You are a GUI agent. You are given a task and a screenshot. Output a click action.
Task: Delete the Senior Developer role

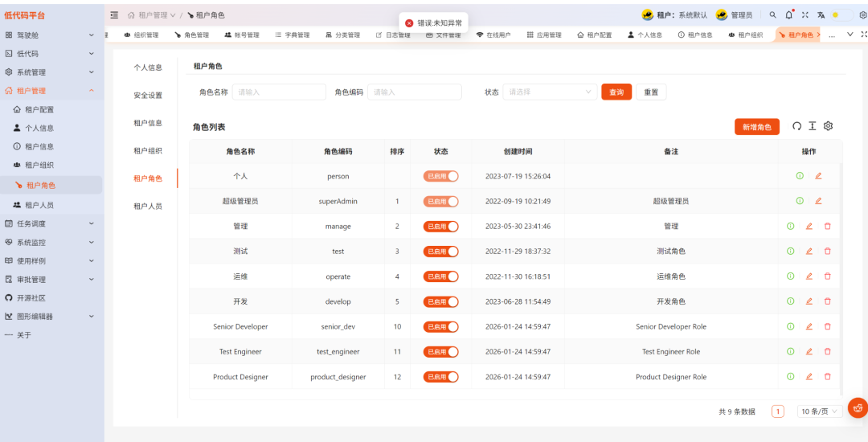(828, 326)
